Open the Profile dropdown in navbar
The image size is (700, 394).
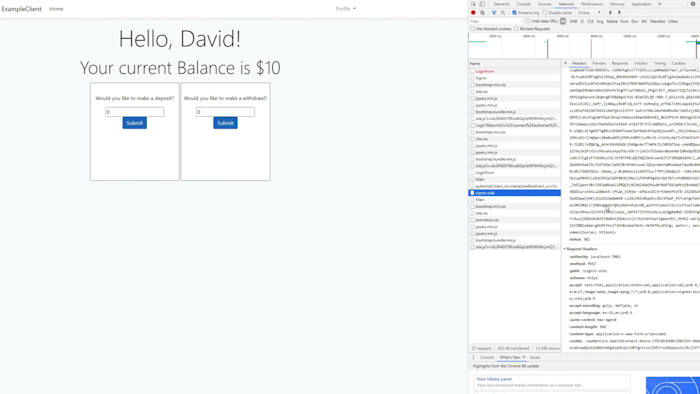(x=346, y=8)
